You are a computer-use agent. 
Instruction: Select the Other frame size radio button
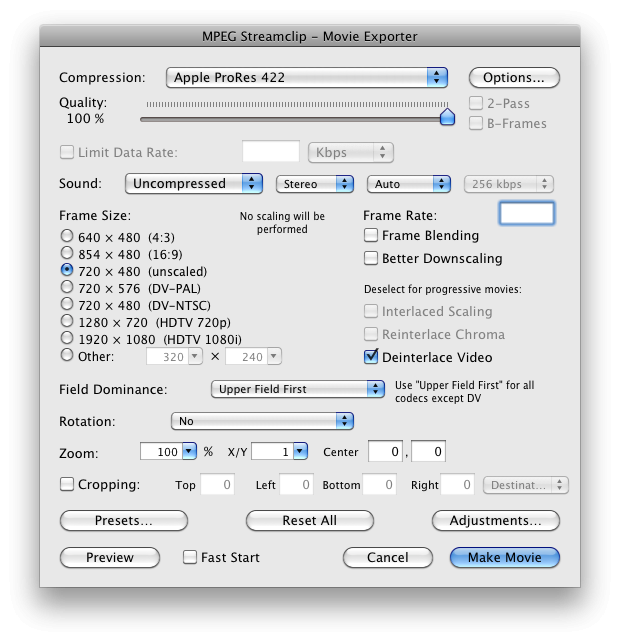tap(67, 355)
